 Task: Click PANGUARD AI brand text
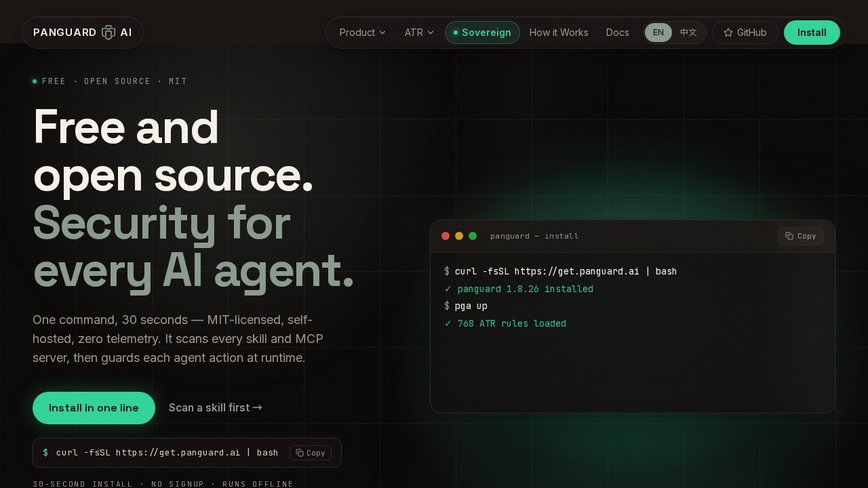click(83, 33)
